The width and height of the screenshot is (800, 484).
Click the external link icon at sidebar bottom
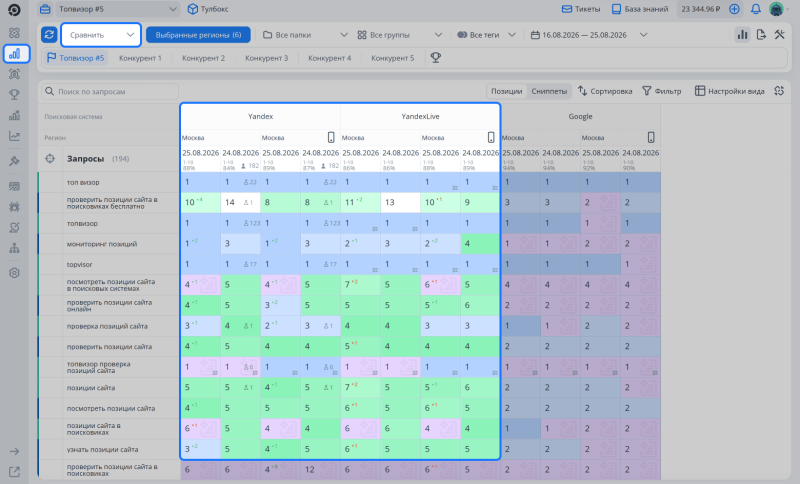point(14,472)
